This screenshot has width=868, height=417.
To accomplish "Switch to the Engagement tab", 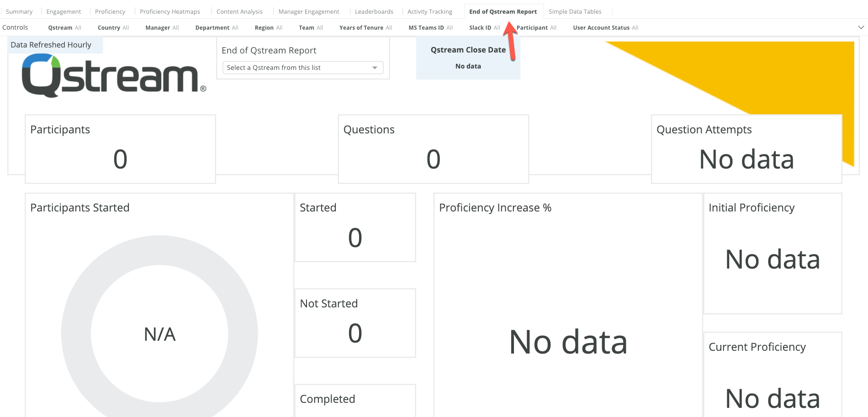I will [64, 11].
